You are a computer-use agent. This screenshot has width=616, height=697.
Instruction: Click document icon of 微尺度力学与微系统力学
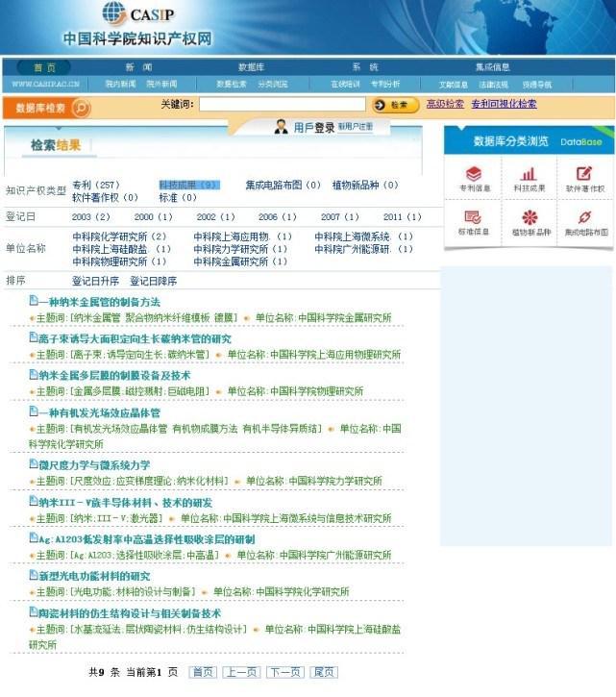tap(34, 463)
